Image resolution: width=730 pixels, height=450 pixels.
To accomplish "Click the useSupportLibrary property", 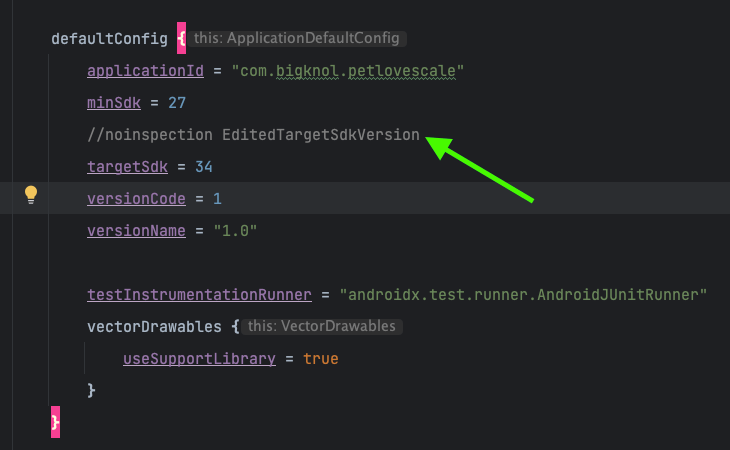I will (x=199, y=359).
